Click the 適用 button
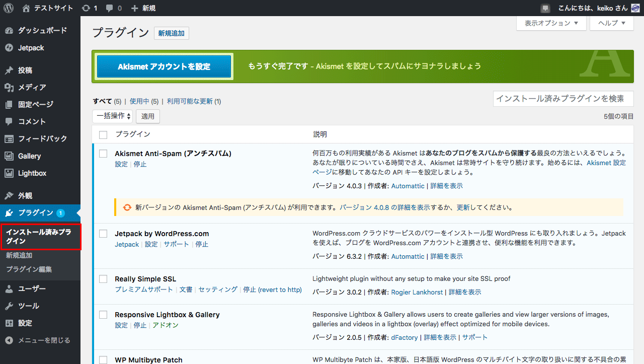The height and width of the screenshot is (364, 644). coord(148,116)
